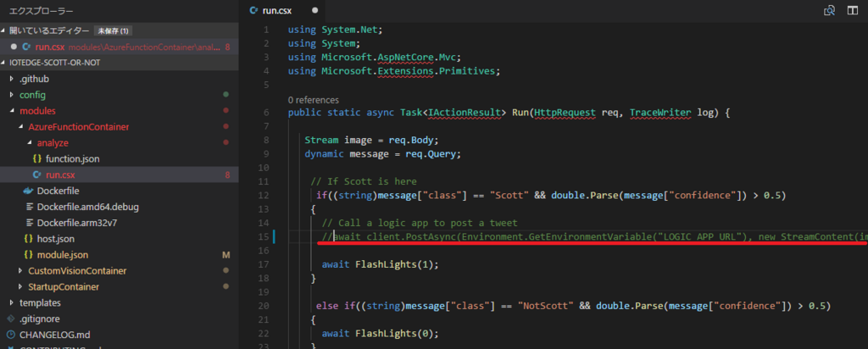Click 'await FlashLights(0);' statement

point(381,334)
